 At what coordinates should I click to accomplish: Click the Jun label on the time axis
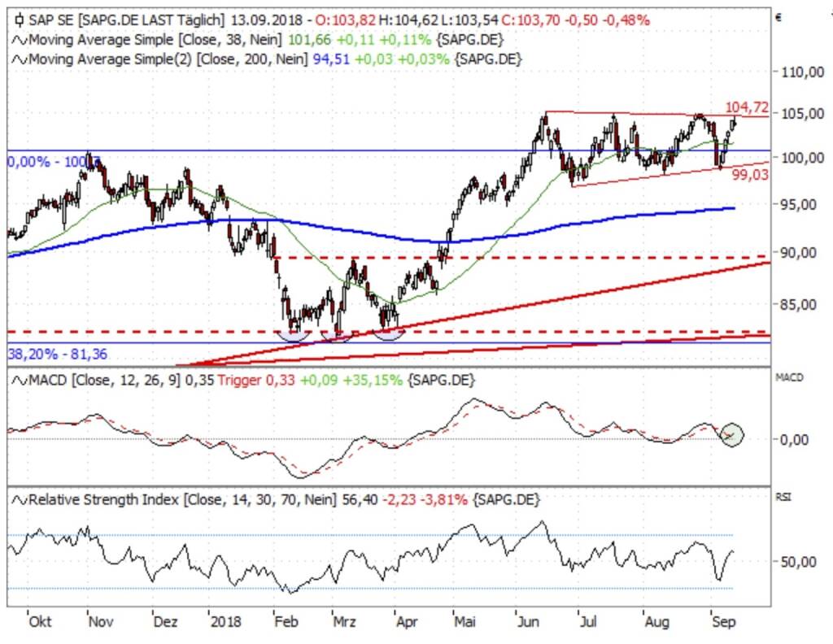[x=528, y=622]
